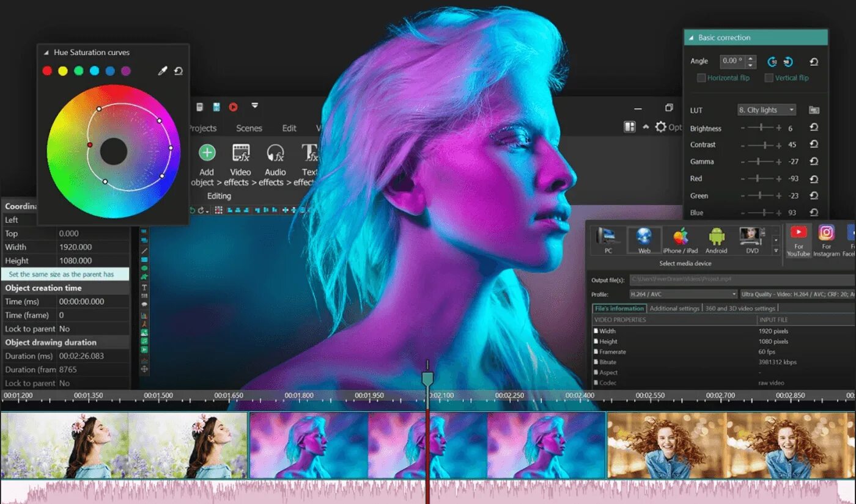
Task: Open the Profile H.264 / AVC dropdown
Action: 683,294
